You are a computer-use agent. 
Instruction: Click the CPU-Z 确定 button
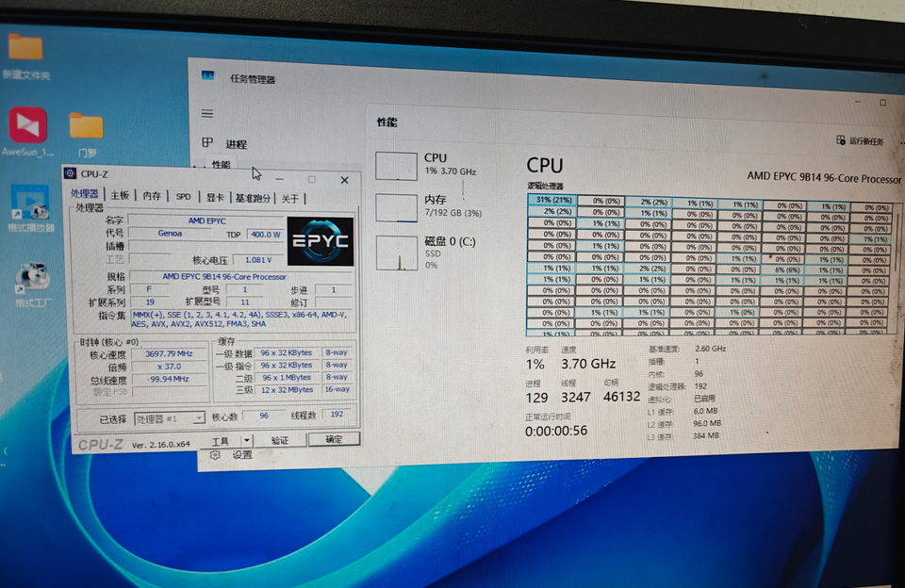[334, 439]
